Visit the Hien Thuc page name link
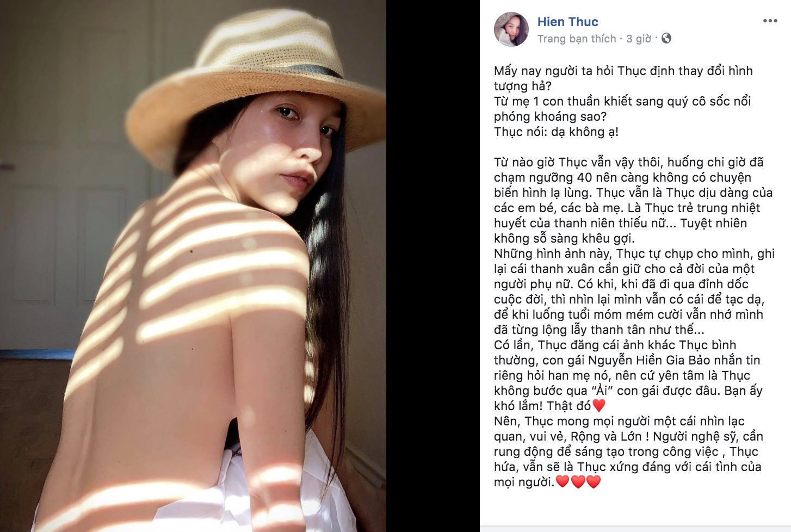791x532 pixels. (x=567, y=22)
